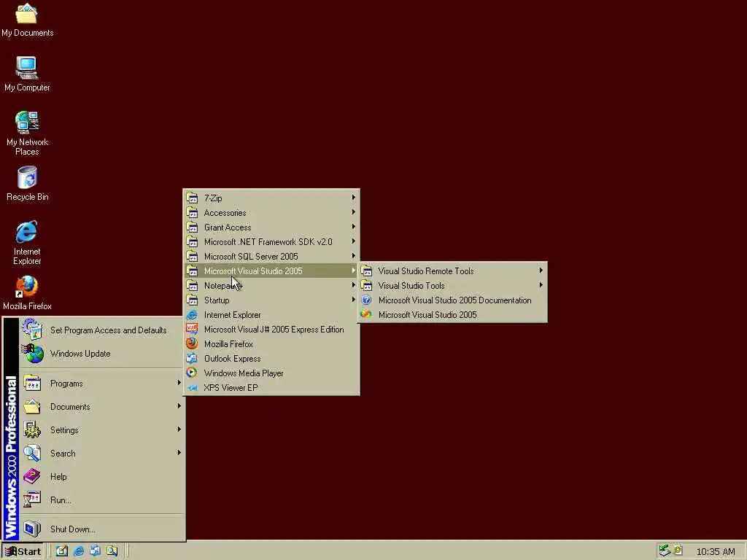Click the Settings gear icon in Start menu

click(32, 430)
